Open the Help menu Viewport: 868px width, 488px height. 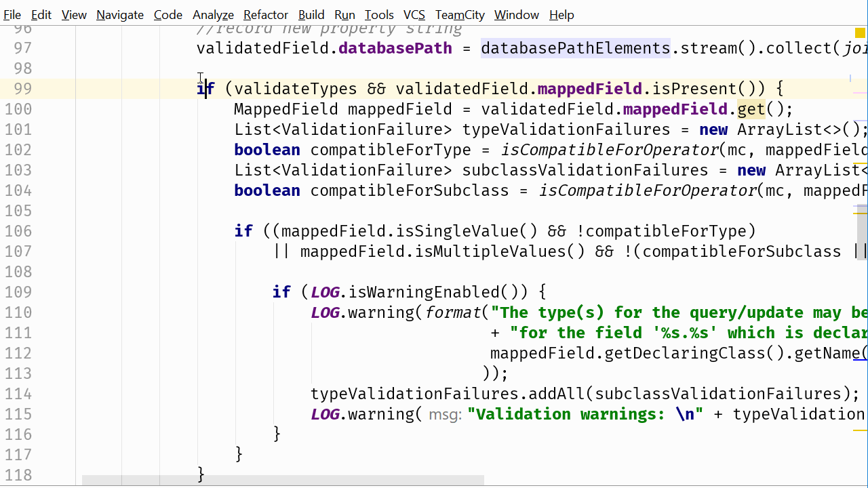coord(561,15)
